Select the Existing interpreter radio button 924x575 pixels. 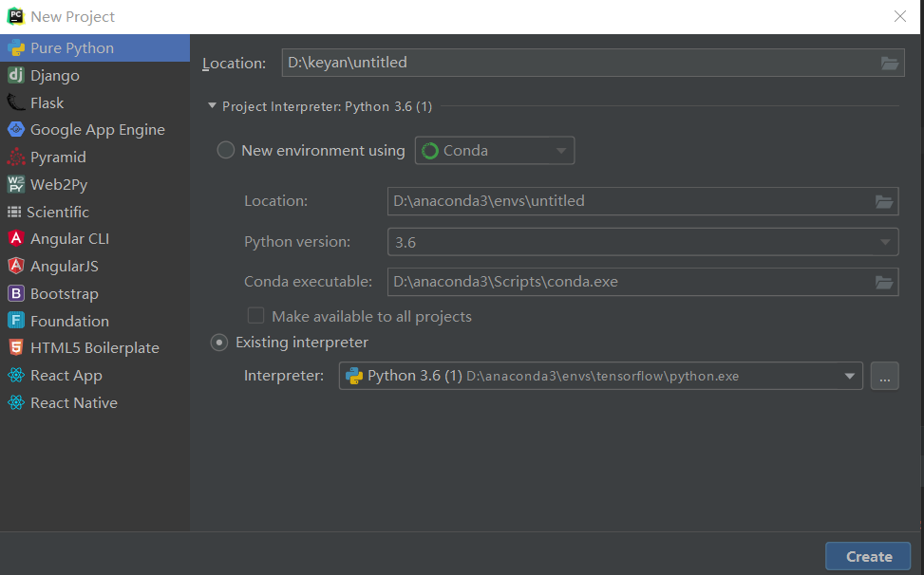tap(219, 343)
